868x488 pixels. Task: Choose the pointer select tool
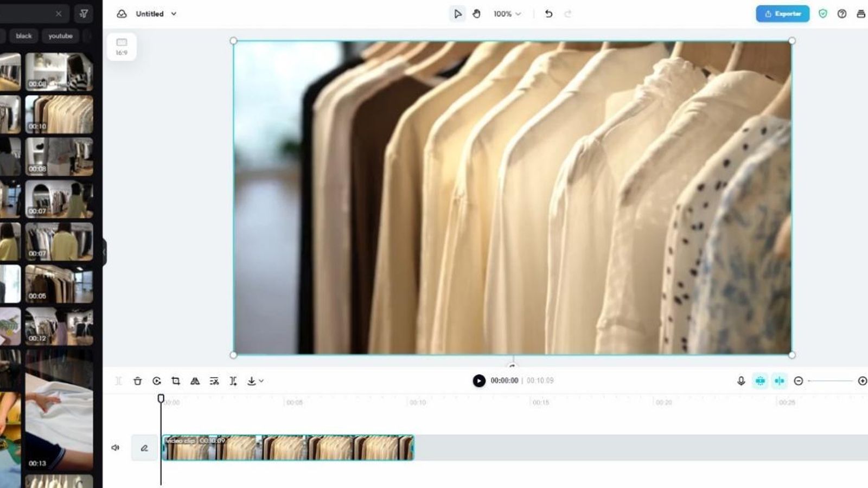[x=457, y=14]
